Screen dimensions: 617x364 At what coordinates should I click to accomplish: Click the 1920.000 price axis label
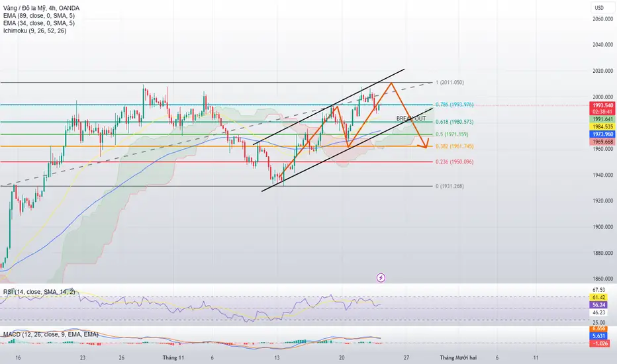(x=603, y=201)
